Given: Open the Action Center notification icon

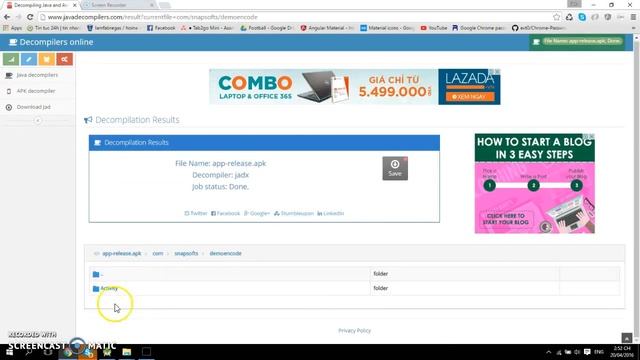Looking at the screenshot, I should click(587, 352).
